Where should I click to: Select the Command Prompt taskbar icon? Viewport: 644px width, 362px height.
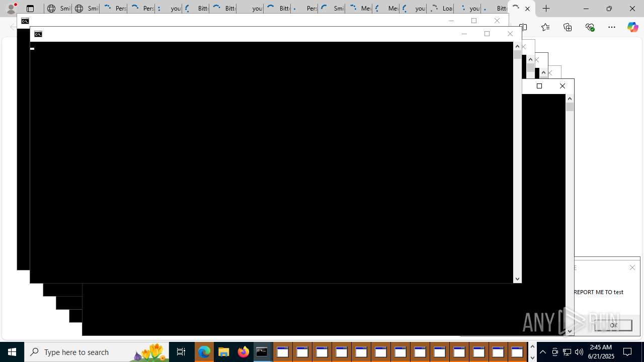(262, 352)
